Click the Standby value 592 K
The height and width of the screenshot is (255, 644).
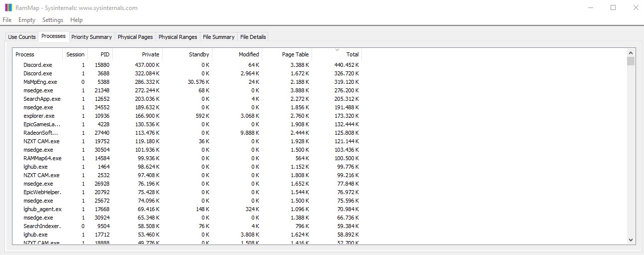[202, 116]
